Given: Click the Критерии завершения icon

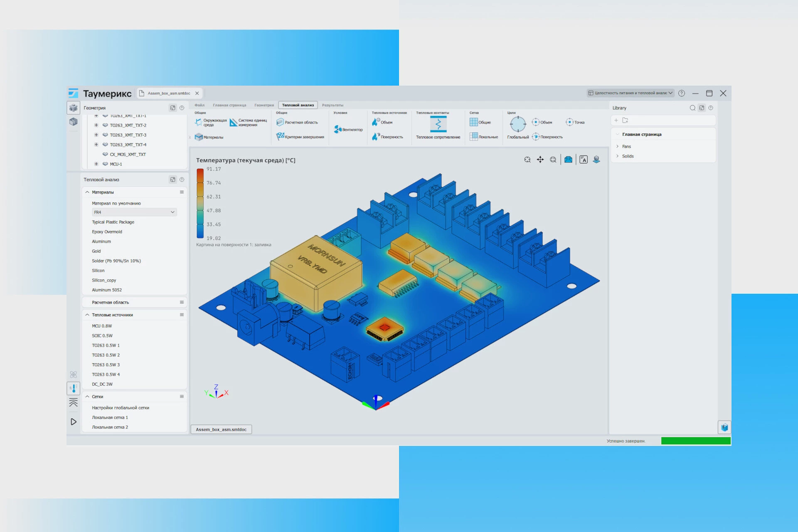Looking at the screenshot, I should click(x=280, y=136).
